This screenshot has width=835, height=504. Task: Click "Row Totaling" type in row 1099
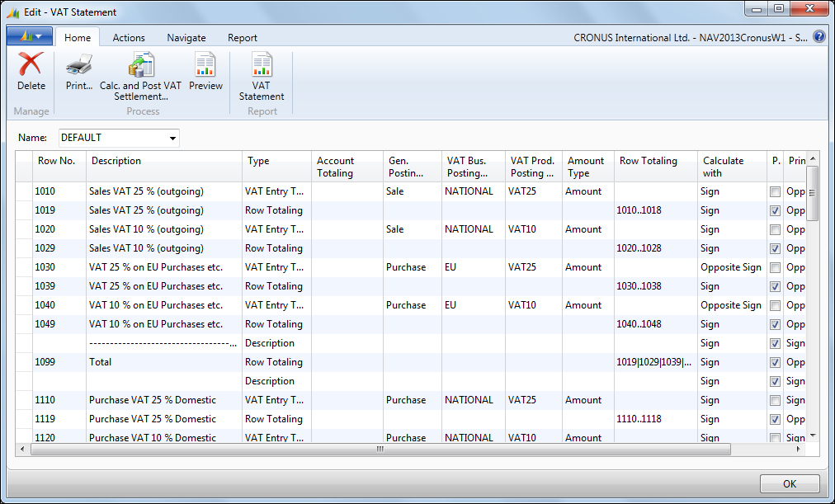pos(274,362)
